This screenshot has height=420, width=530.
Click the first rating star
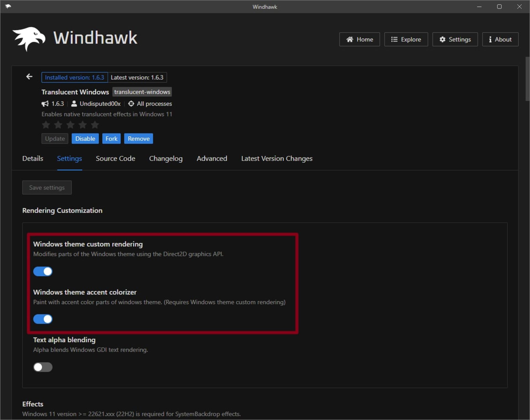tap(46, 125)
